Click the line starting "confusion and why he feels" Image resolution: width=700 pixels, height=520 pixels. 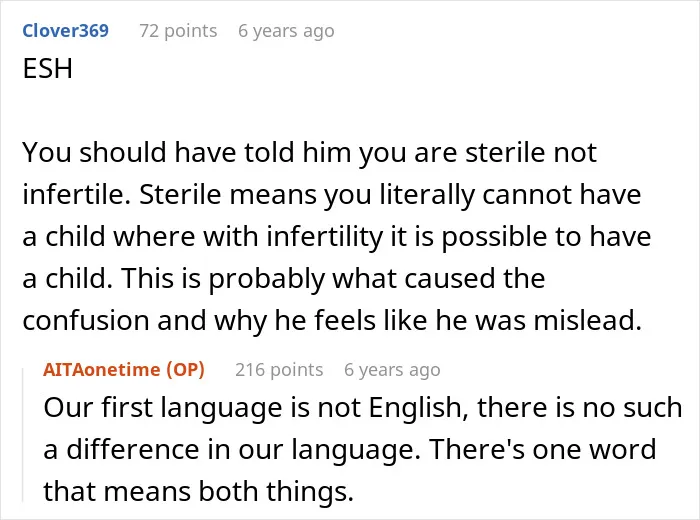pos(332,321)
